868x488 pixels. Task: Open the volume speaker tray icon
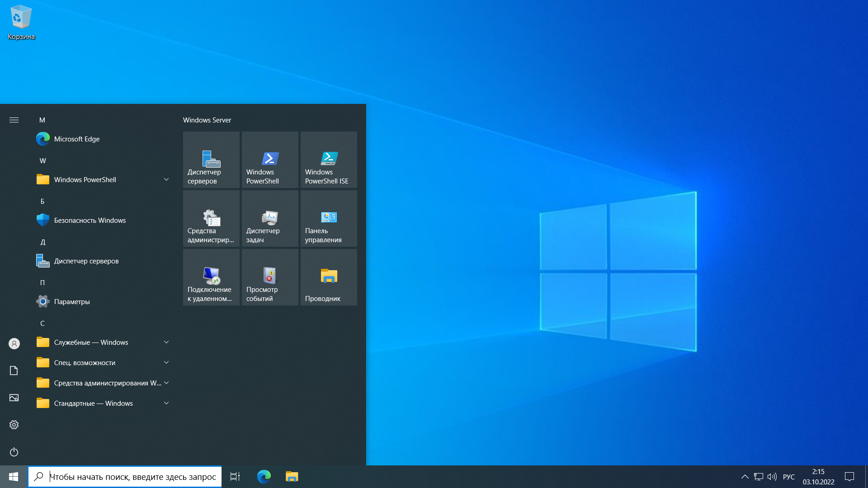772,477
